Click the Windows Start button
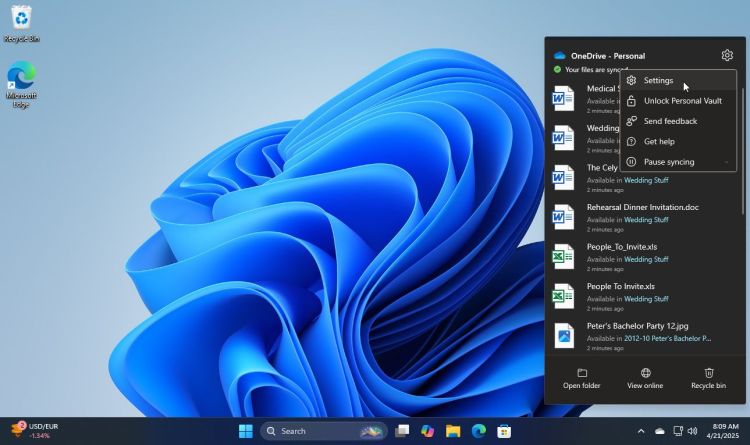The height and width of the screenshot is (445, 750). pos(245,431)
